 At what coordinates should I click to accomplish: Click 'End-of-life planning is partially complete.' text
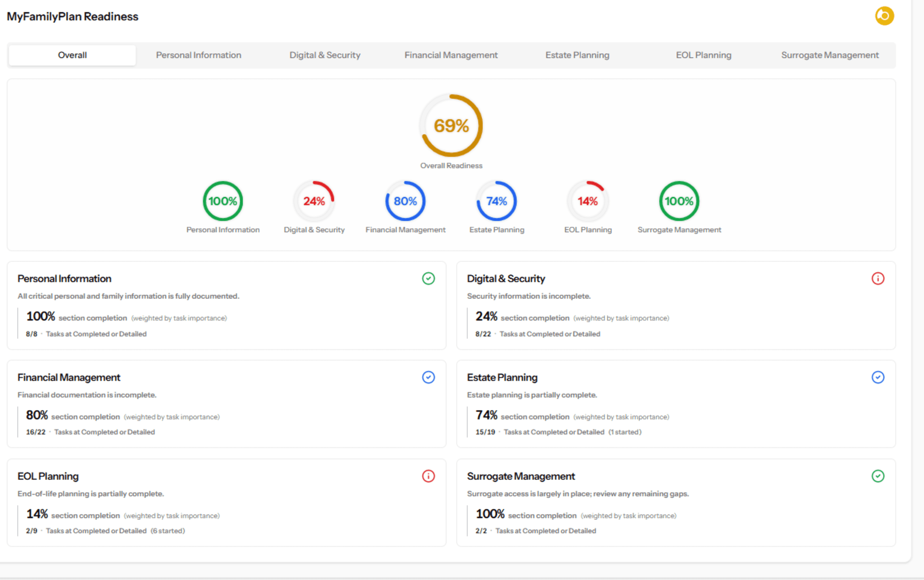(91, 494)
